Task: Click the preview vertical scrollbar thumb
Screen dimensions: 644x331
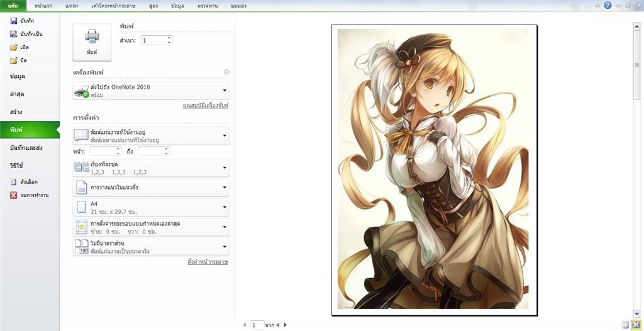Action: 637,64
